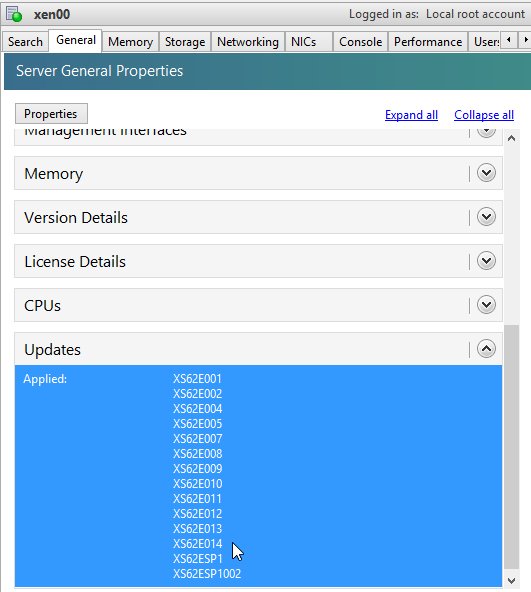
Task: Expand the License Details section chevron
Action: tap(486, 261)
